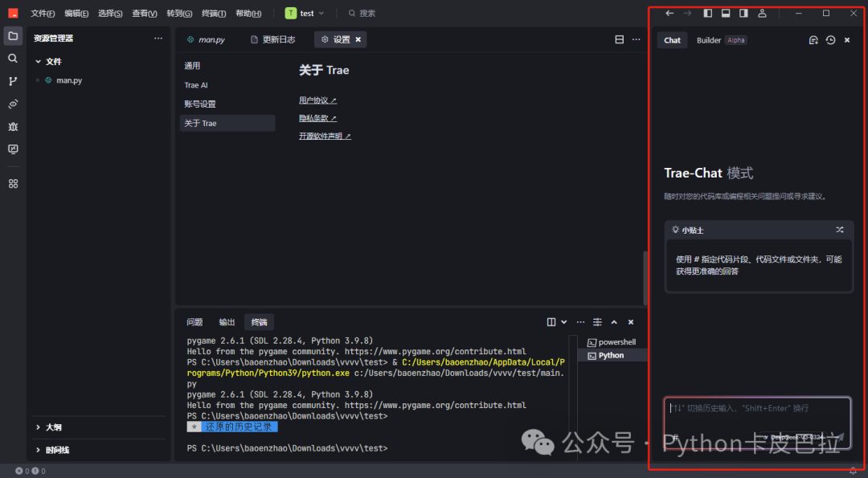Open the Run and Debug bug icon
The image size is (868, 478).
[13, 127]
